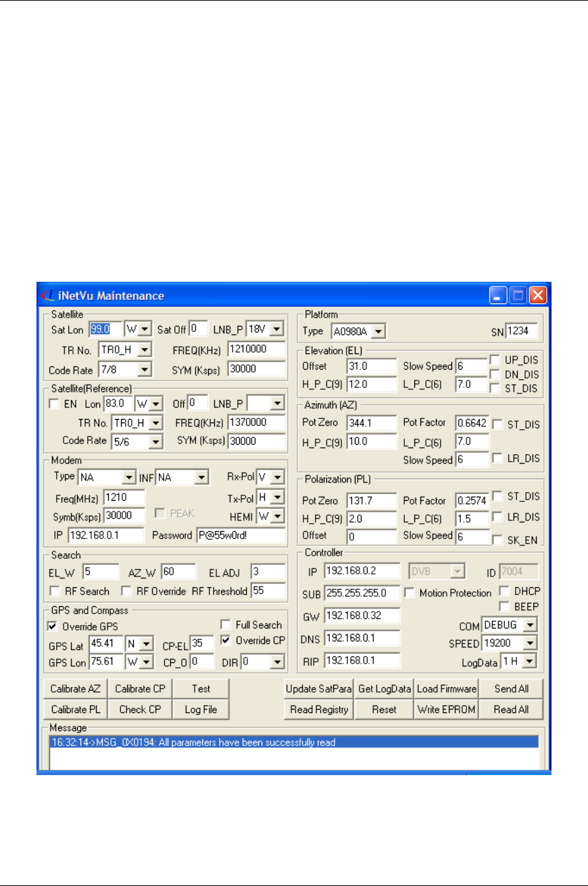The height and width of the screenshot is (886, 588).
Task: Click Update SatPara button
Action: tap(319, 689)
